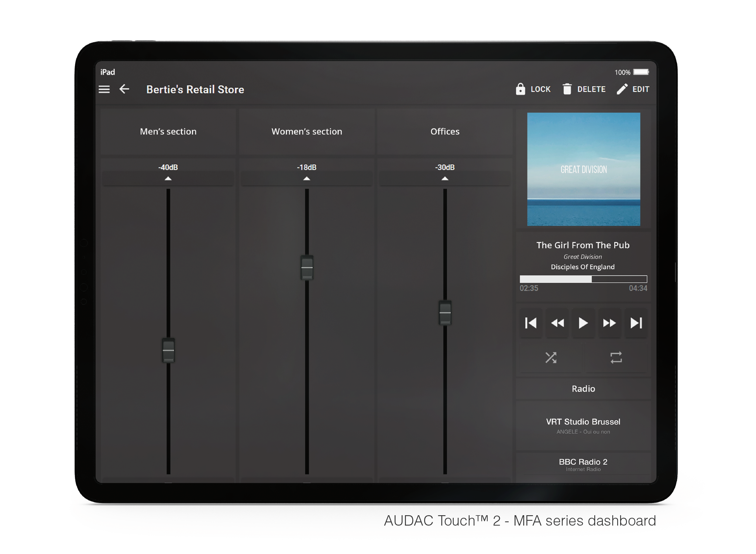The height and width of the screenshot is (554, 756).
Task: Select the Radio source heading
Action: coord(583,389)
